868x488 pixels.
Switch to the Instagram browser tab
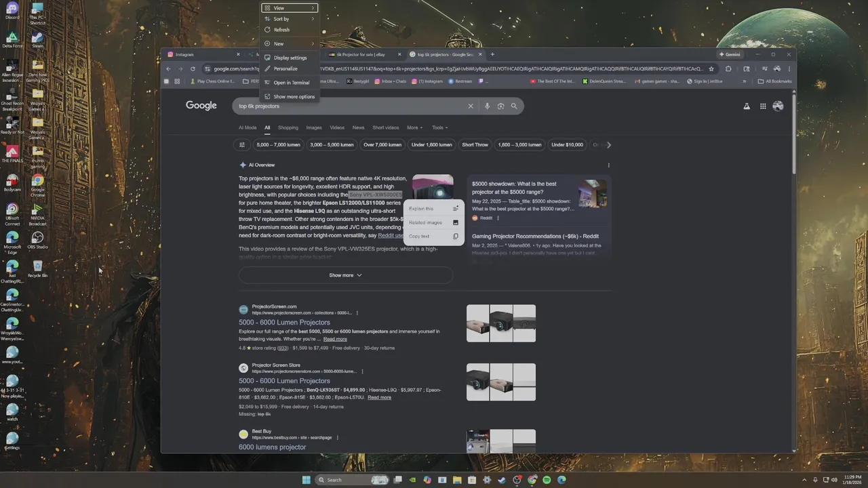pyautogui.click(x=203, y=54)
